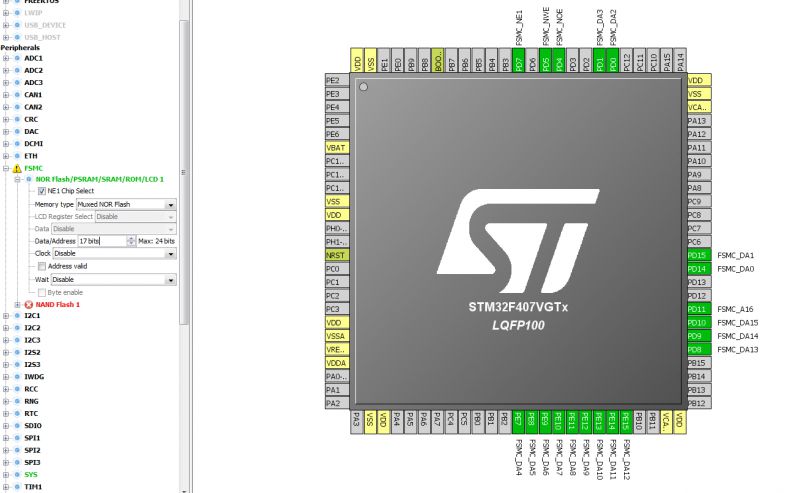Screen dimensions: 799x493
Task: Click pin PA13 on right side
Action: point(699,121)
